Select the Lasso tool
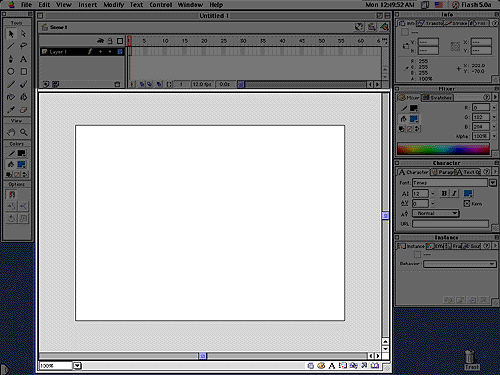This screenshot has height=375, width=500. pos(23,46)
